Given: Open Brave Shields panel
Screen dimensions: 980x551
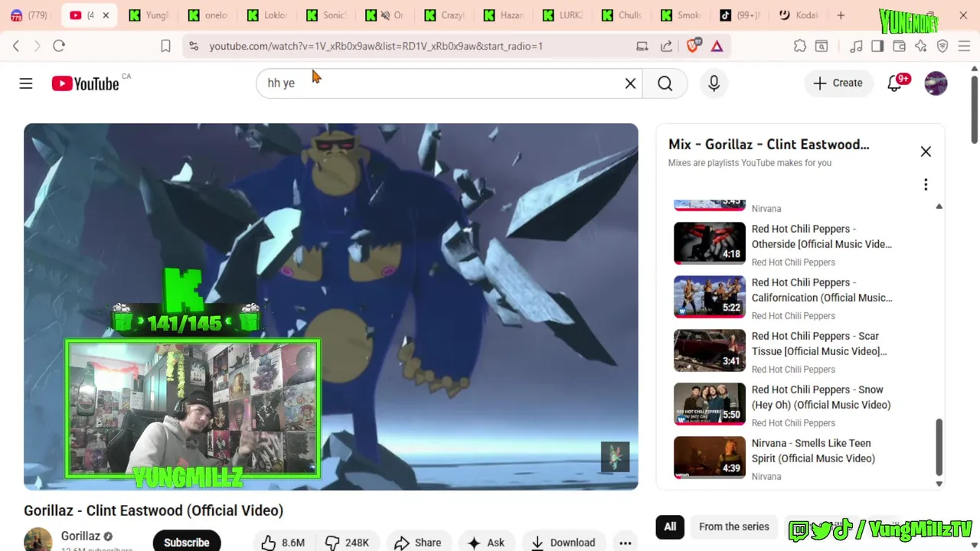Looking at the screenshot, I should [x=693, y=46].
